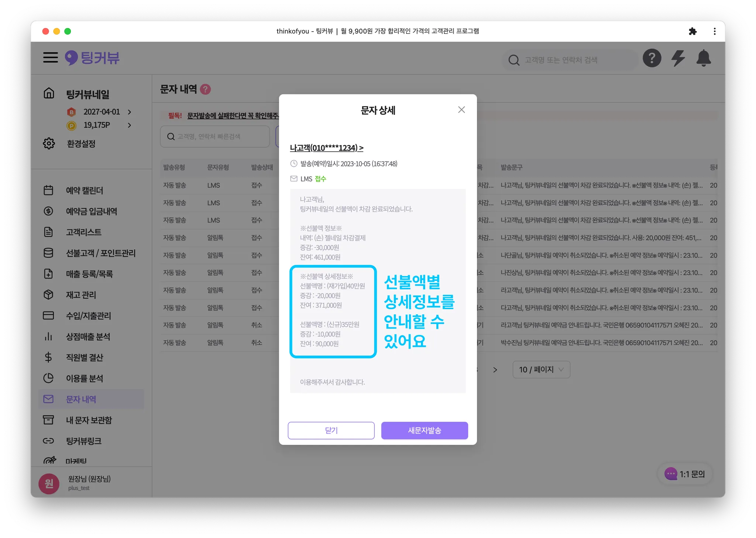Select 선불고객 / 포인트관리 menu item

pos(100,253)
